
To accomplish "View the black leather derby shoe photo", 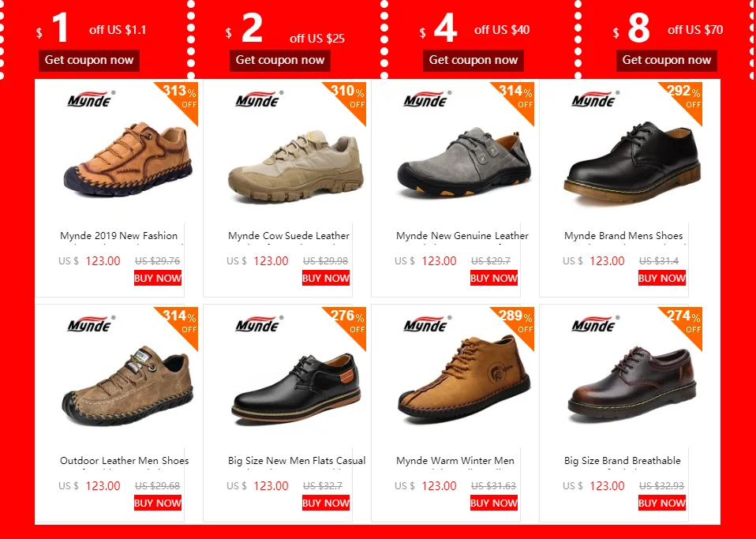I will [x=632, y=162].
